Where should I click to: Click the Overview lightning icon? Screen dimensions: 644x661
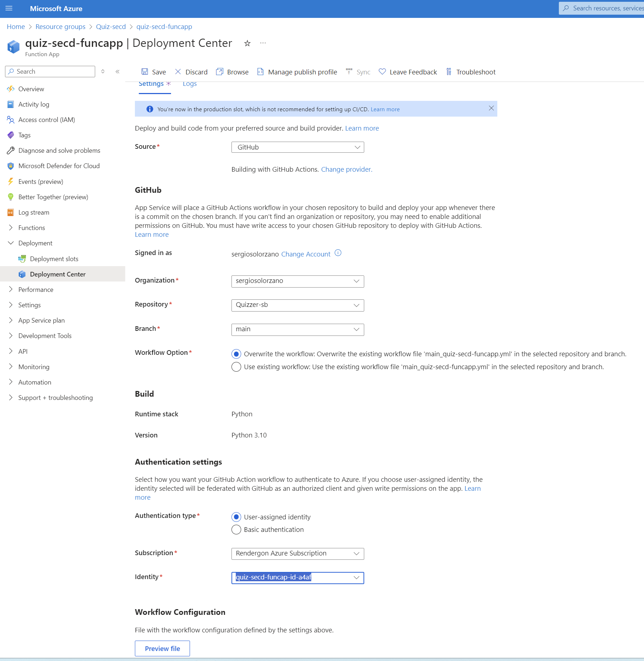[11, 89]
